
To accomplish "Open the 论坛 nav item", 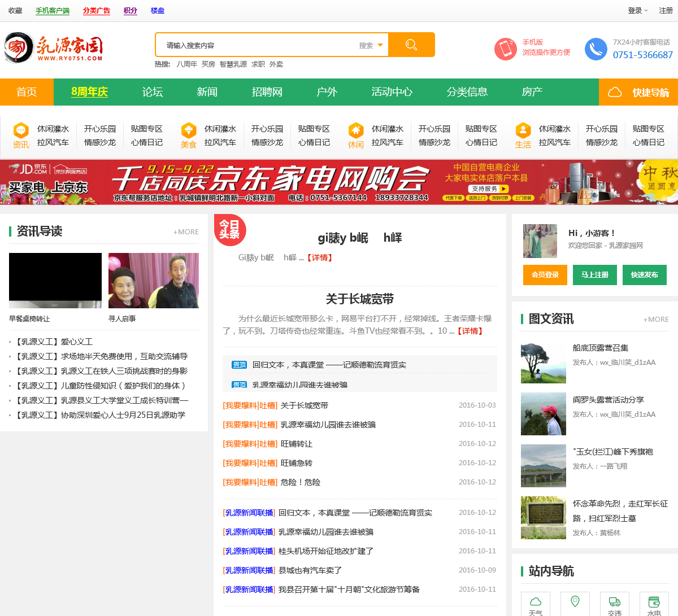I will click(153, 92).
